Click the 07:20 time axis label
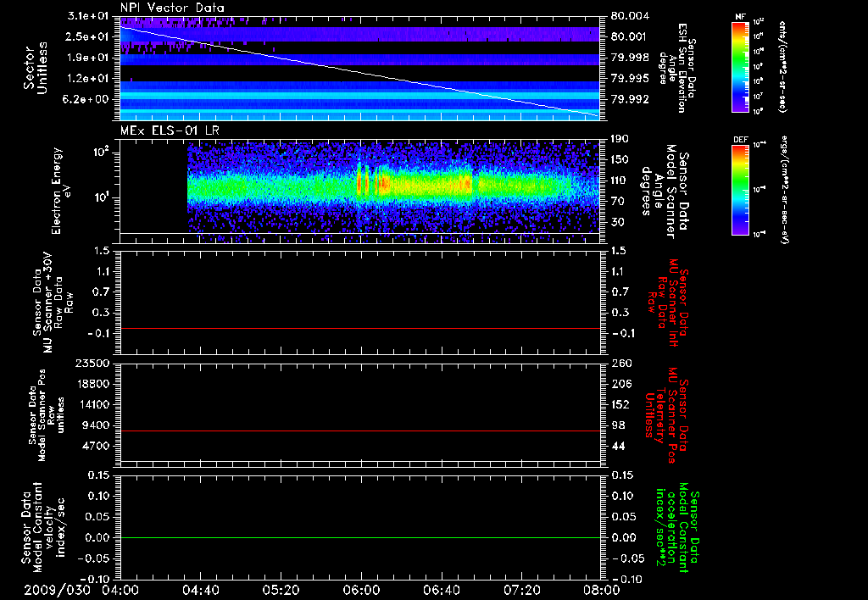868x600 pixels. click(521, 590)
